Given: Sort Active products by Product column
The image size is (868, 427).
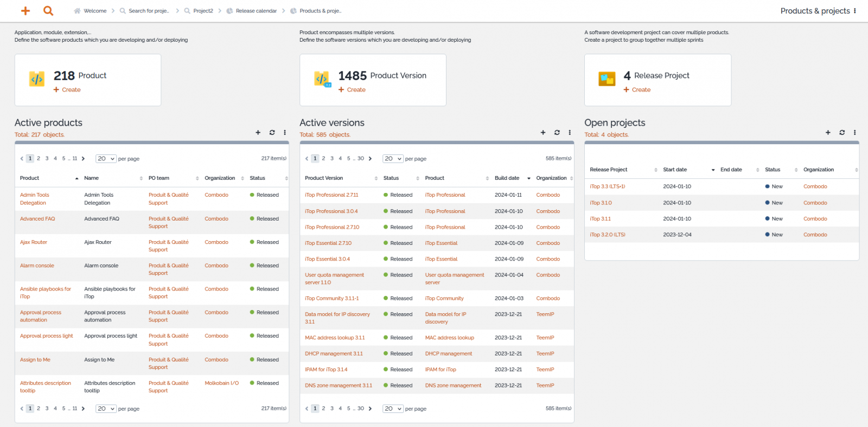Looking at the screenshot, I should tap(49, 178).
